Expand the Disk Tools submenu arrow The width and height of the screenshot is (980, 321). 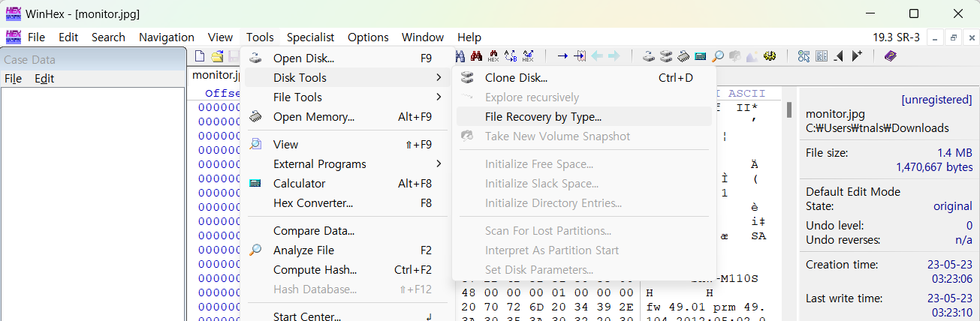(x=439, y=78)
